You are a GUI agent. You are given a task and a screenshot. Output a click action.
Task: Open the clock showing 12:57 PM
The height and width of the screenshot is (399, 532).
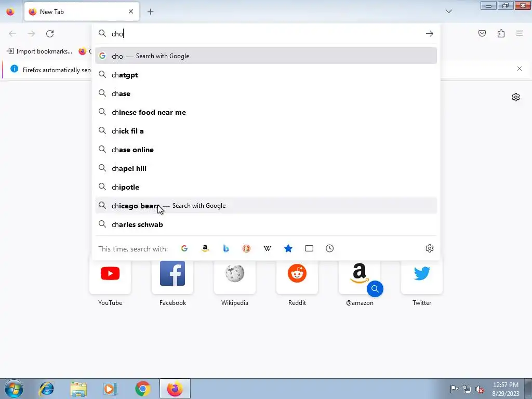click(506, 389)
